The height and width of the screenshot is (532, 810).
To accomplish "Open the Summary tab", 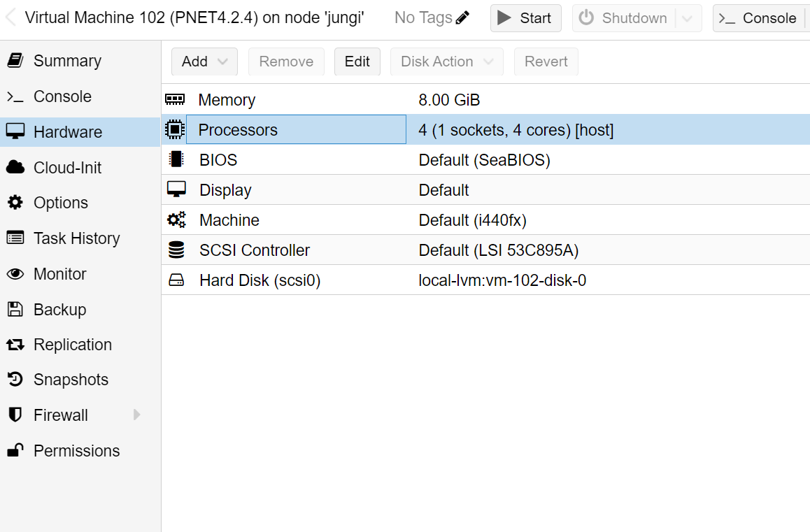I will click(x=67, y=61).
